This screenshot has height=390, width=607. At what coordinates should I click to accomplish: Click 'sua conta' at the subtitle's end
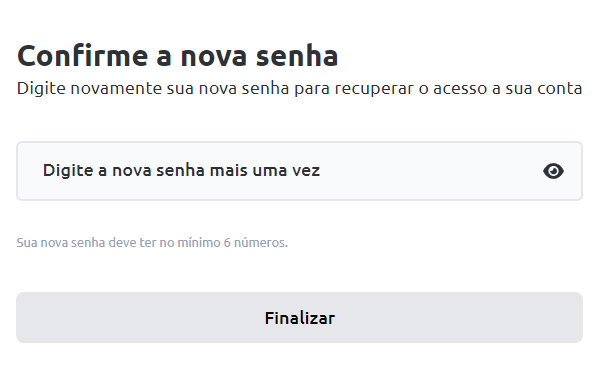tap(544, 89)
